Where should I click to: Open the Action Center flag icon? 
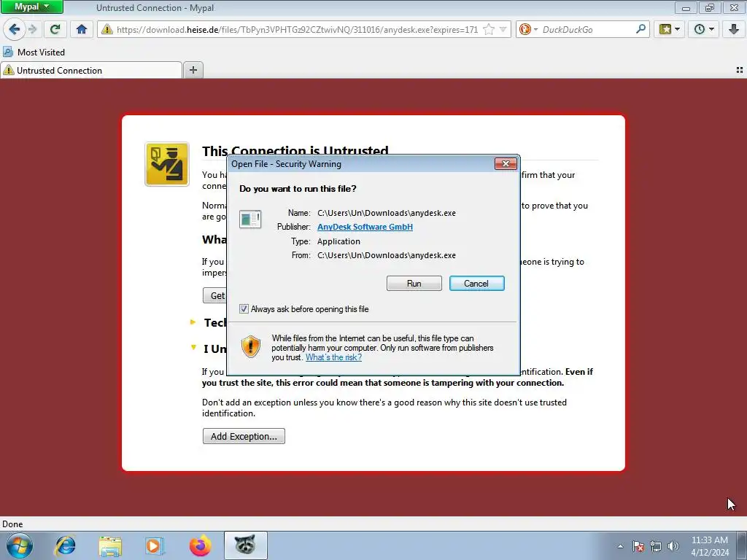coord(638,547)
